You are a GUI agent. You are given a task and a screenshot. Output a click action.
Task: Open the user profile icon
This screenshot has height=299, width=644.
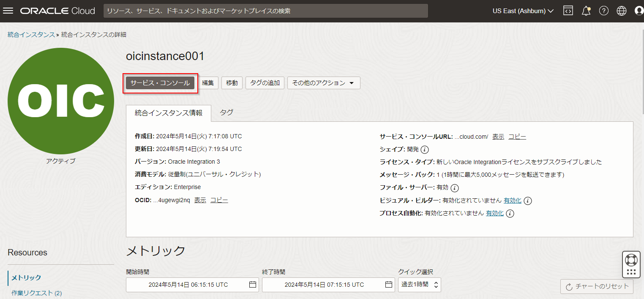639,11
